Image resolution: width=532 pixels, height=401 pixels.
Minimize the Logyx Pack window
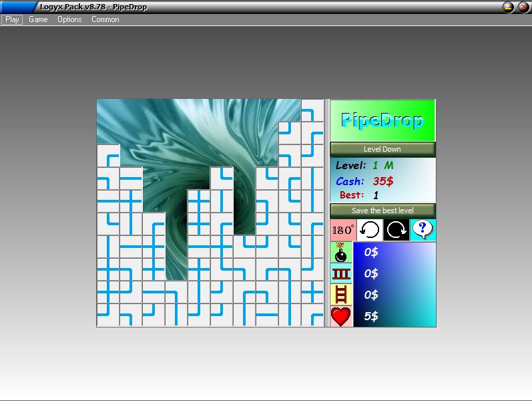pyautogui.click(x=509, y=7)
